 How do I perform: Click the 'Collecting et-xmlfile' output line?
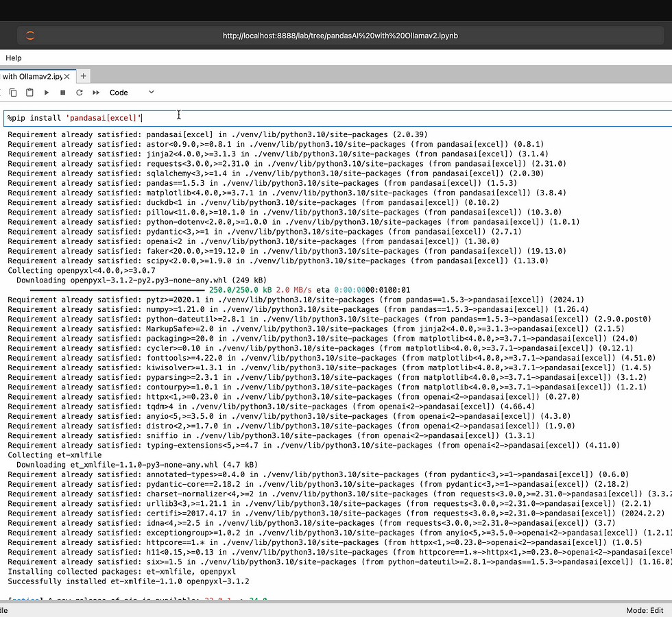pyautogui.click(x=54, y=455)
